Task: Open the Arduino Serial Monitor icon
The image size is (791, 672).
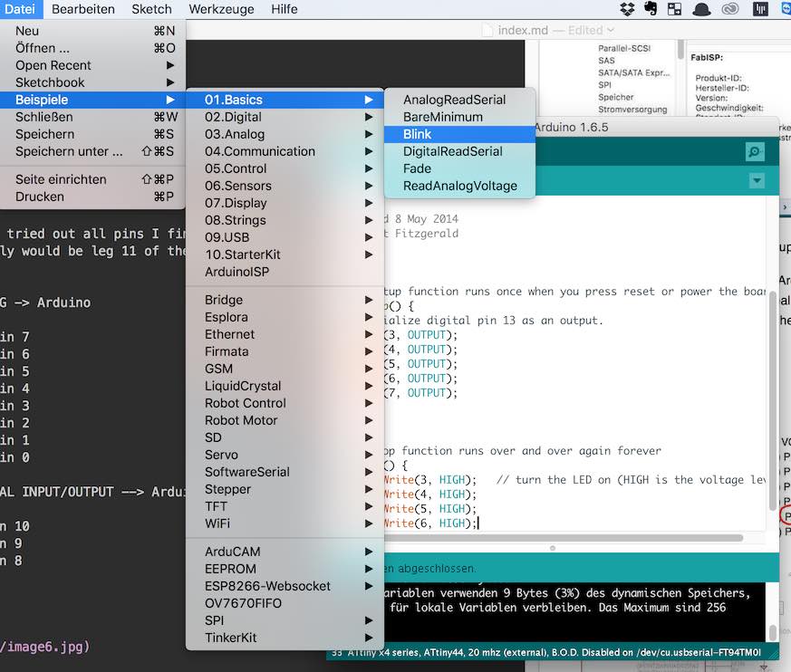Action: point(755,151)
